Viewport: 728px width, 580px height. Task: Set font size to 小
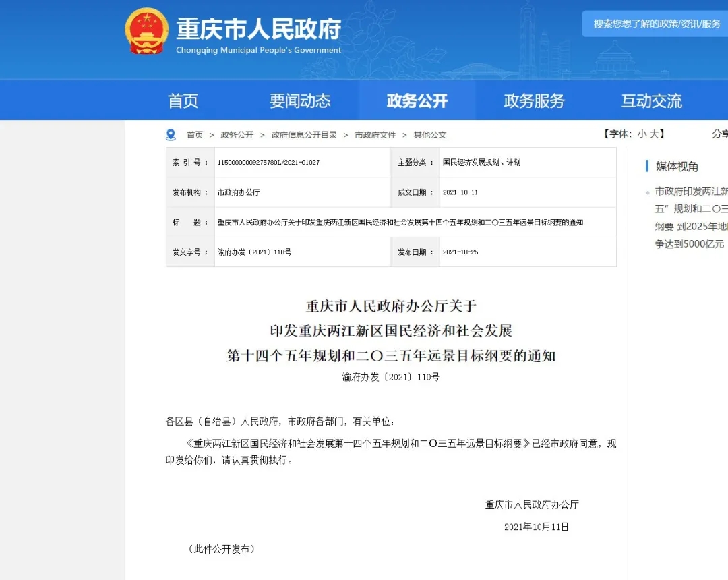tap(642, 134)
